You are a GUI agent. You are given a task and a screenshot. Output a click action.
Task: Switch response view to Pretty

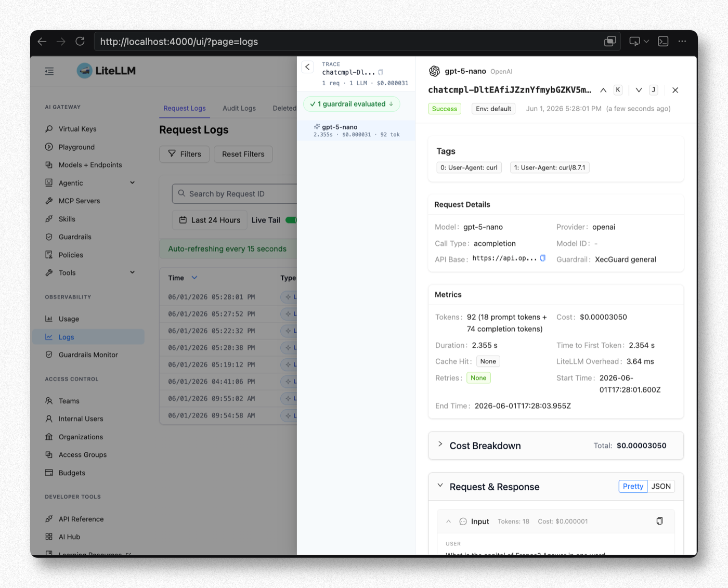point(633,486)
